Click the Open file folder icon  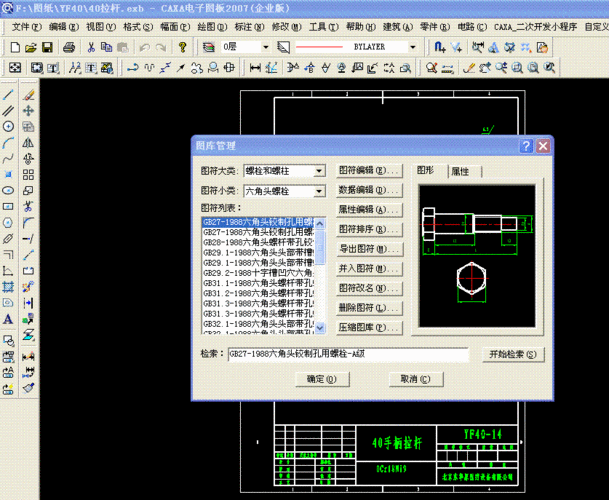point(30,47)
